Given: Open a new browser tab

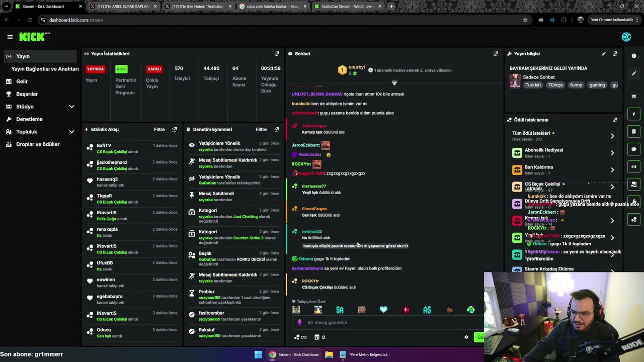Looking at the screenshot, I should [391, 7].
